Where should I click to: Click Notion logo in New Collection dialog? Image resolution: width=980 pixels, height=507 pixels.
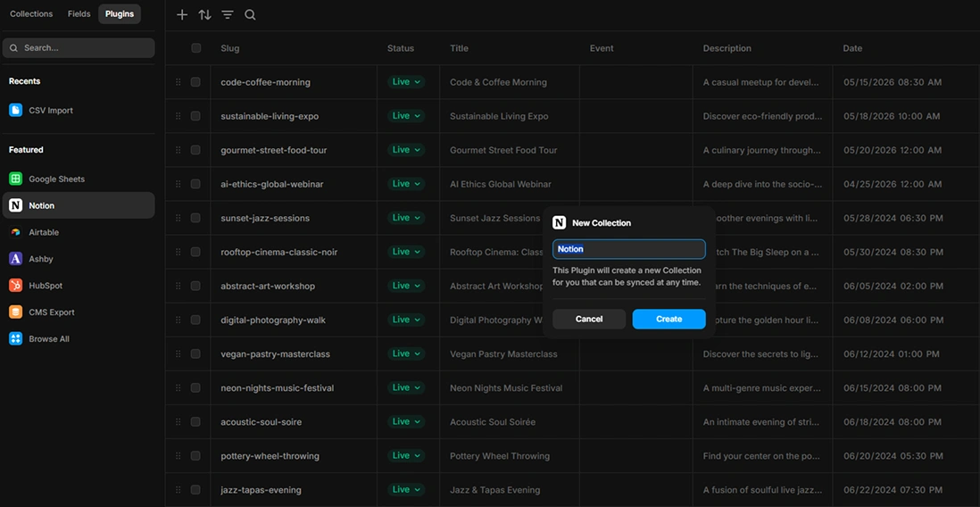(x=560, y=223)
